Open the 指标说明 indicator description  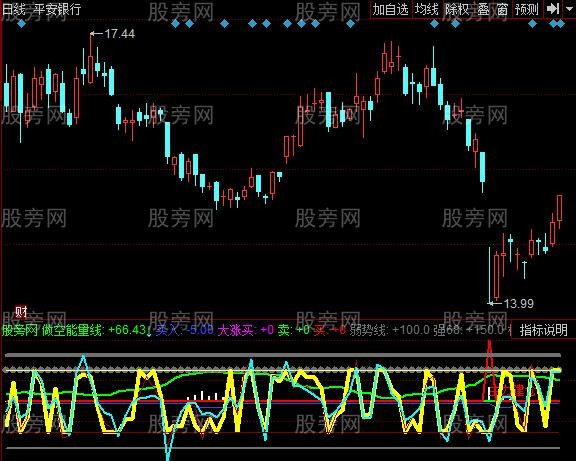pos(543,330)
